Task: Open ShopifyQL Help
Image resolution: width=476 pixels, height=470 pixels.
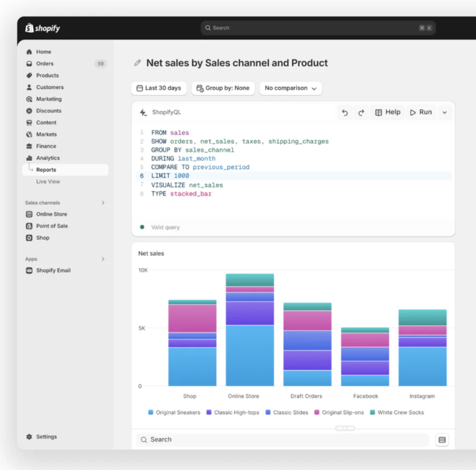Action: (388, 112)
